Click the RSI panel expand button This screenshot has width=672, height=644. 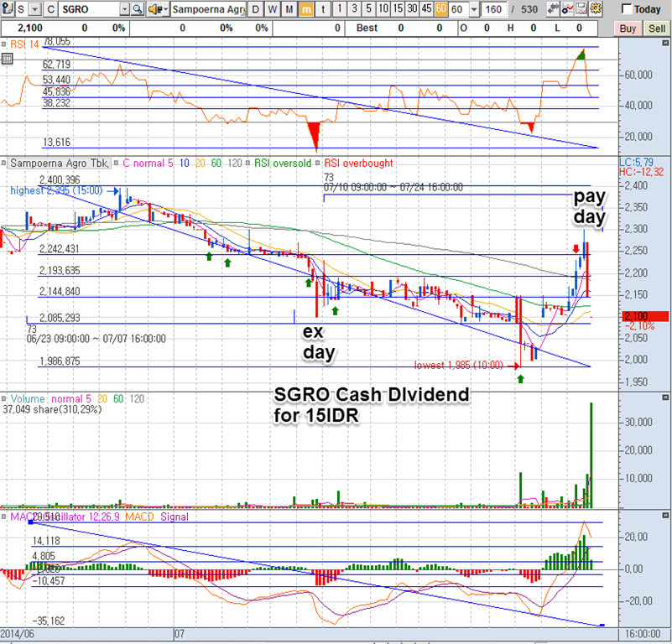click(x=665, y=43)
